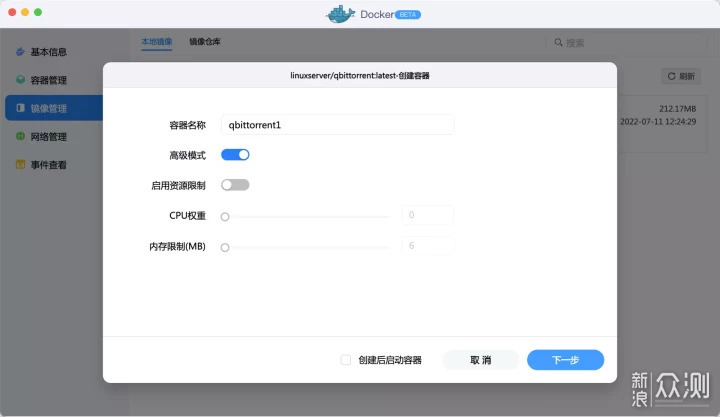Switch to the 本地镜像 tab

click(x=157, y=42)
